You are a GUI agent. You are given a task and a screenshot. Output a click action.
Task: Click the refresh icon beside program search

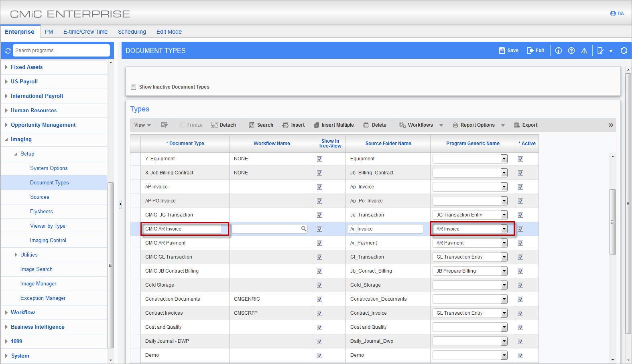[x=8, y=51]
